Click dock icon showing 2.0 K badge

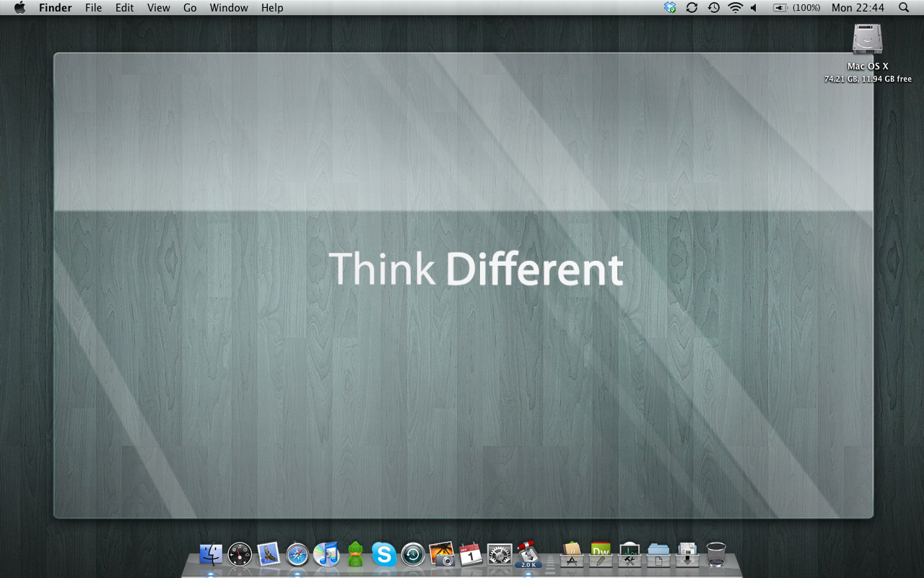tap(528, 555)
